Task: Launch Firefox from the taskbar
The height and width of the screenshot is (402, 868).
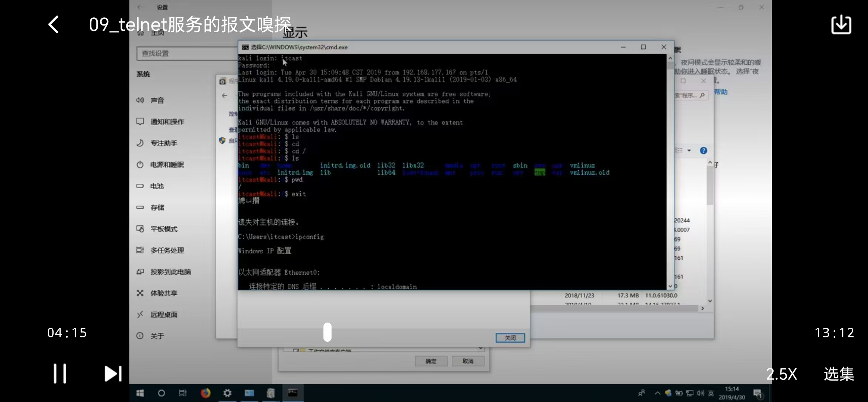Action: 206,393
